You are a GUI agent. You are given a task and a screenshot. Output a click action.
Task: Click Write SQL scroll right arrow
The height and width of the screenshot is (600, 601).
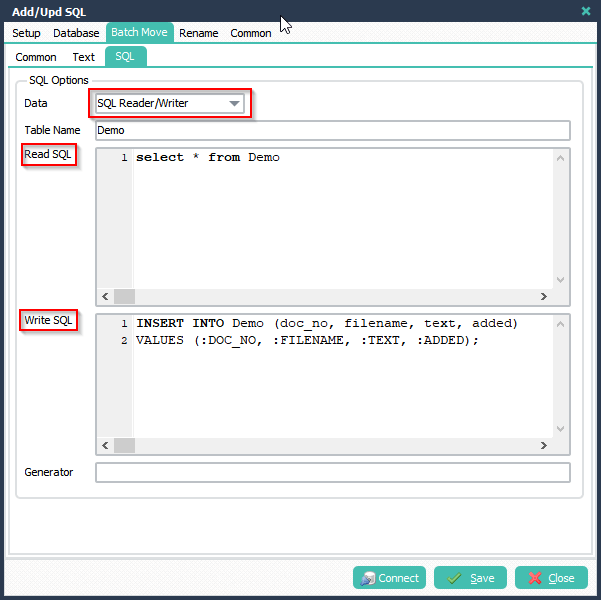(x=544, y=445)
